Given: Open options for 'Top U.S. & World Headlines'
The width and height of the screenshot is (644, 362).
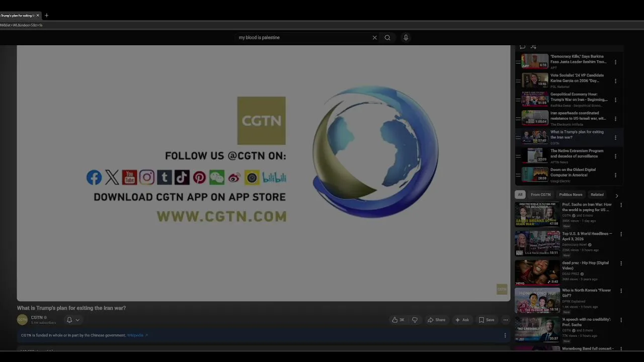Looking at the screenshot, I should tap(621, 234).
